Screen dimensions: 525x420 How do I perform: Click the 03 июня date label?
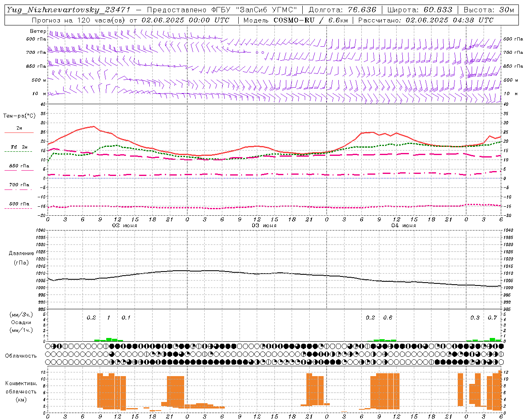(x=264, y=225)
